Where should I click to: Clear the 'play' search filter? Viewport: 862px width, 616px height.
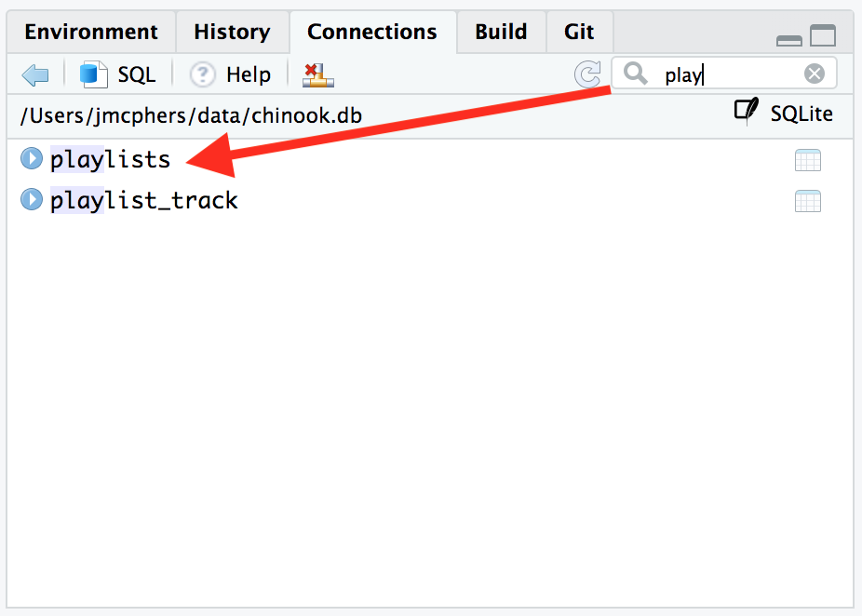coord(814,74)
